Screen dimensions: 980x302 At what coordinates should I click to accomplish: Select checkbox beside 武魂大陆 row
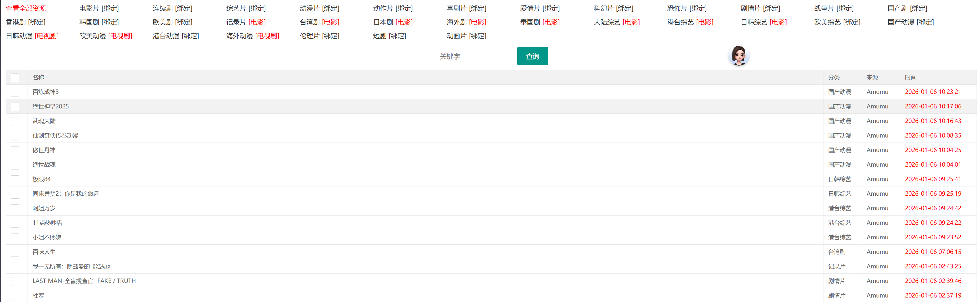click(x=15, y=122)
